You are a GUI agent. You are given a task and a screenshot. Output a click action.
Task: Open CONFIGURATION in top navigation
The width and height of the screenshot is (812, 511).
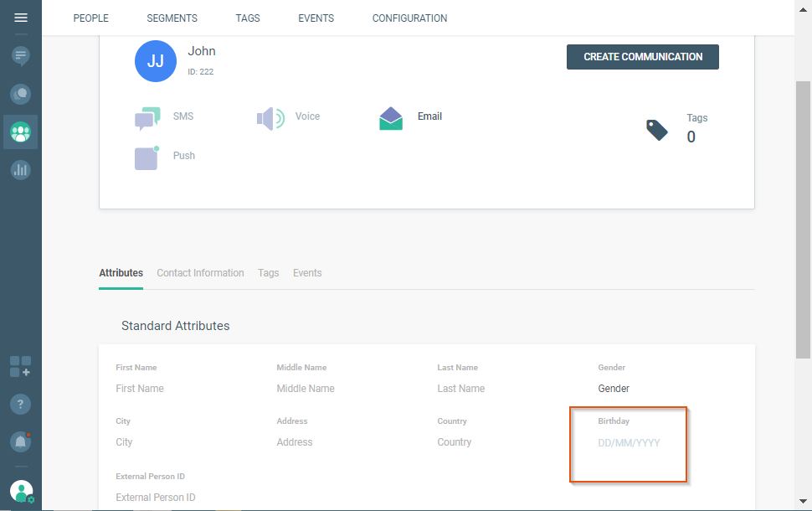pos(409,18)
